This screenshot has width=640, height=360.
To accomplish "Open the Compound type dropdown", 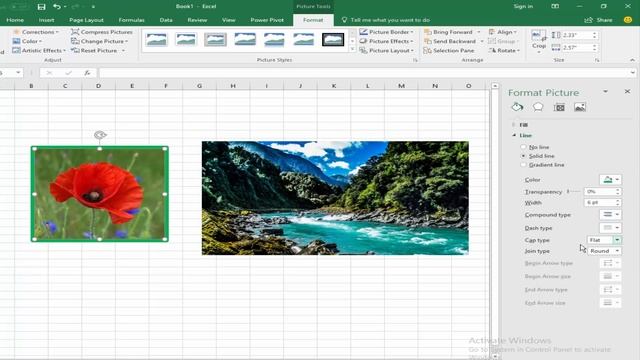I will coord(610,215).
